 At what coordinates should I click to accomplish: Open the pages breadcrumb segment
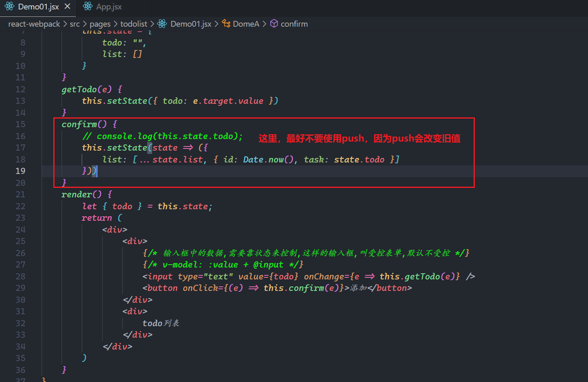point(100,24)
